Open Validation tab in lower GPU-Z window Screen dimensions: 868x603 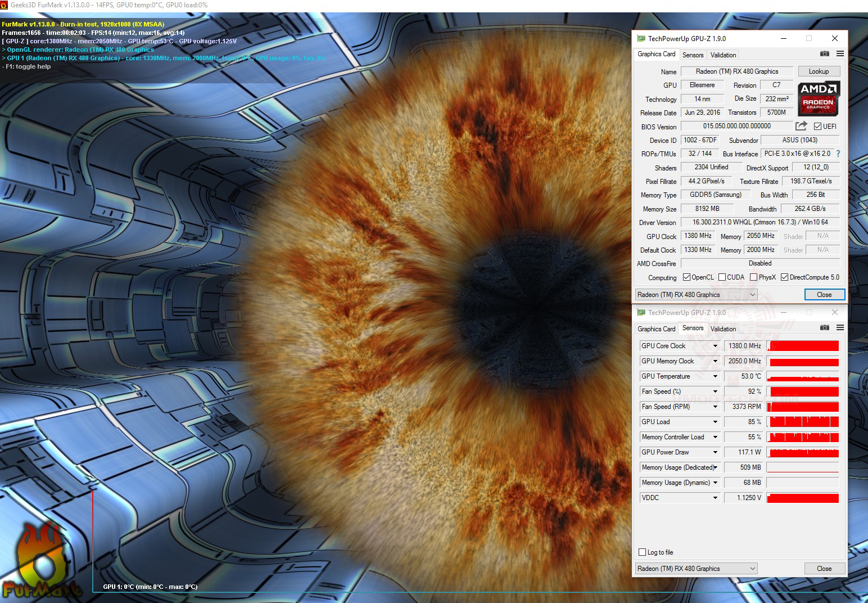723,329
